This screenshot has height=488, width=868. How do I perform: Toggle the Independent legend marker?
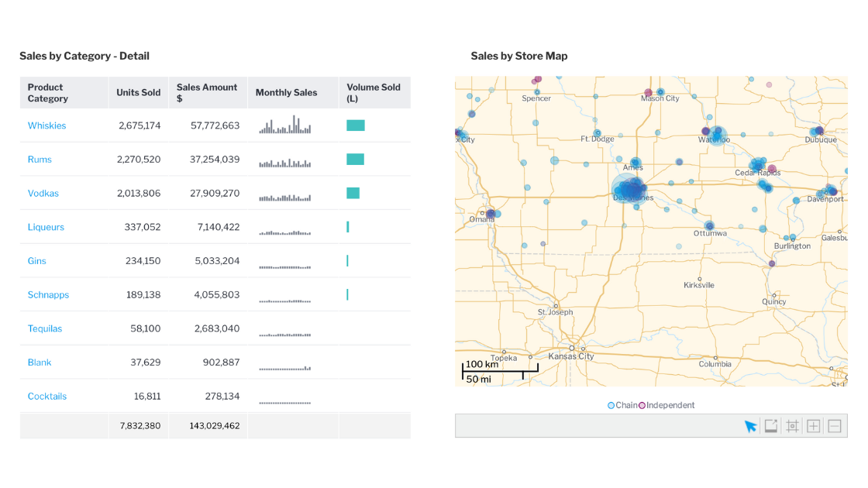pos(642,406)
